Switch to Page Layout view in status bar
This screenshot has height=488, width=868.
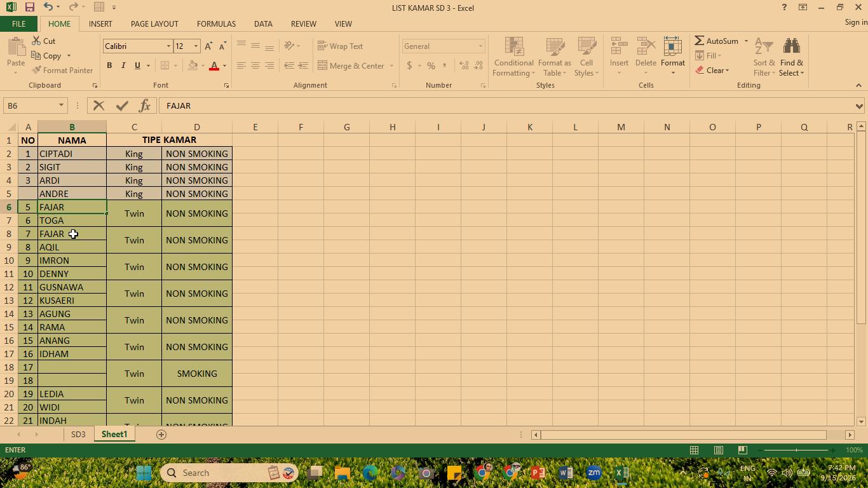coord(719,450)
